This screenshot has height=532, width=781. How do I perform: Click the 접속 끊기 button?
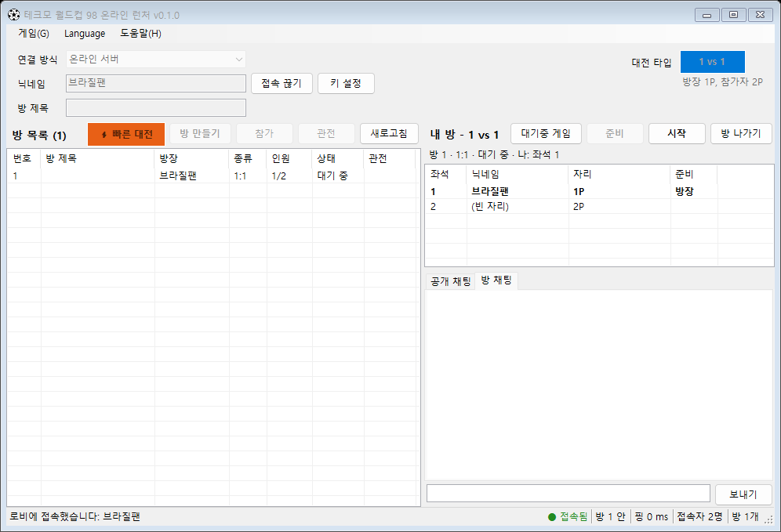[282, 83]
